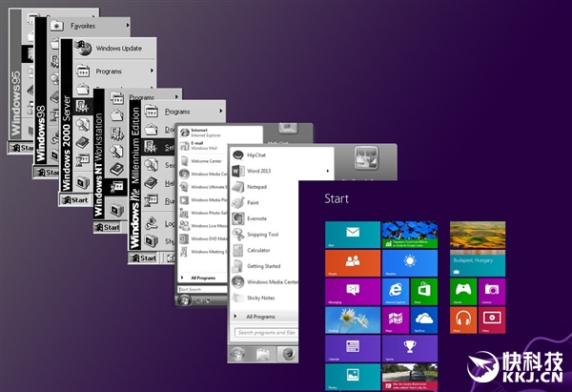Open Notepad in Windows 7 menu

point(264,187)
